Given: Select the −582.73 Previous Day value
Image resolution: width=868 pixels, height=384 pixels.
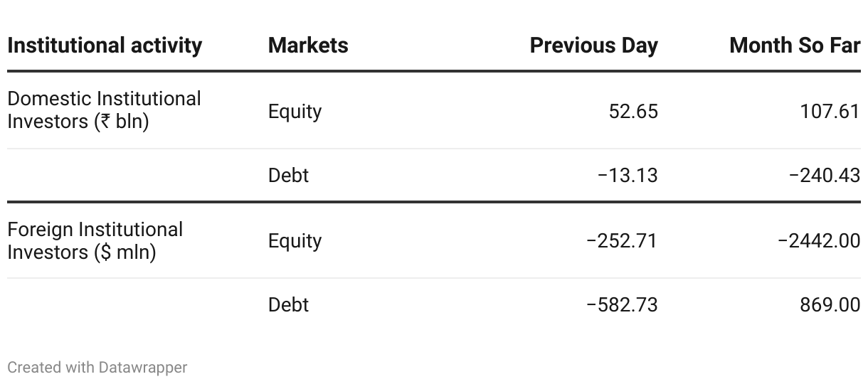Looking at the screenshot, I should (x=622, y=304).
